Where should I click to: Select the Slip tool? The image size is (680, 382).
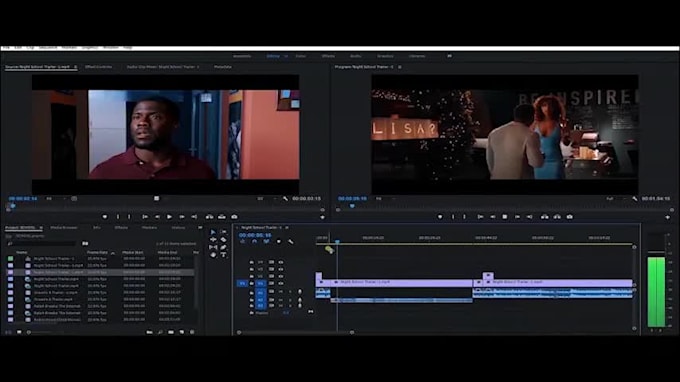click(213, 247)
